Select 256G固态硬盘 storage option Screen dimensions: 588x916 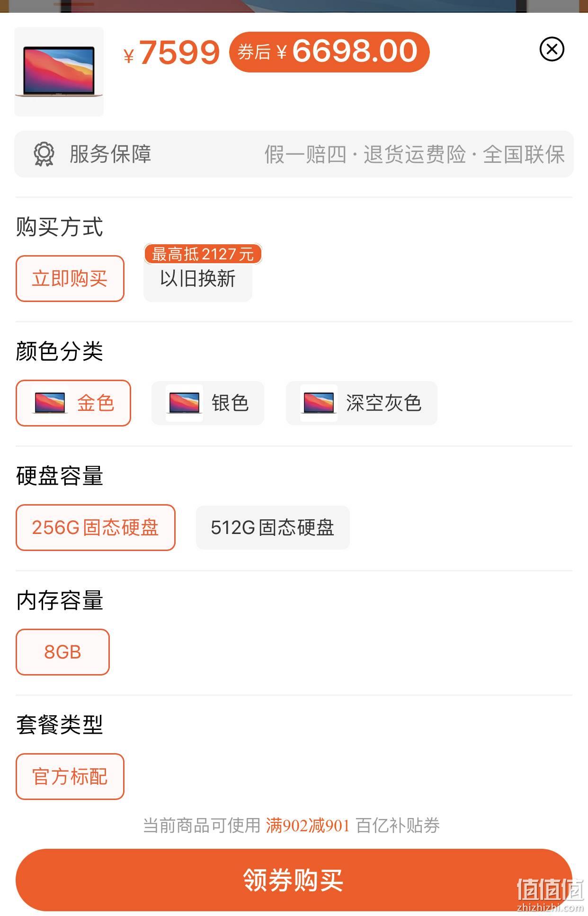click(x=96, y=527)
